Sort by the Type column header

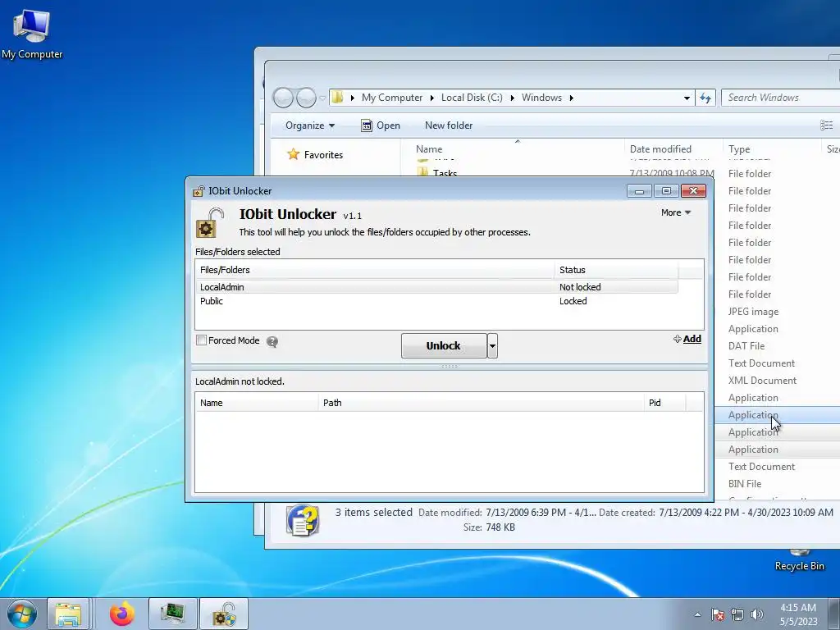click(771, 149)
